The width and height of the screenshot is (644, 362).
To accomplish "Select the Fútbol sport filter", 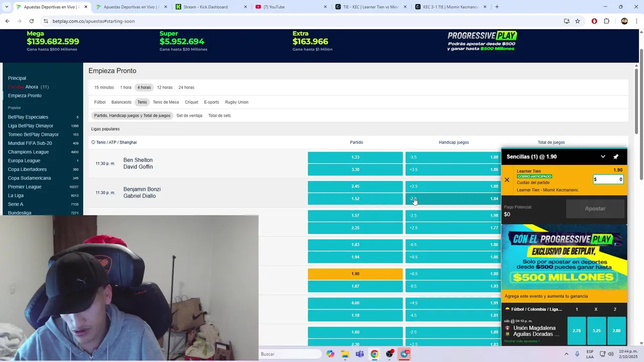I will coord(100,102).
